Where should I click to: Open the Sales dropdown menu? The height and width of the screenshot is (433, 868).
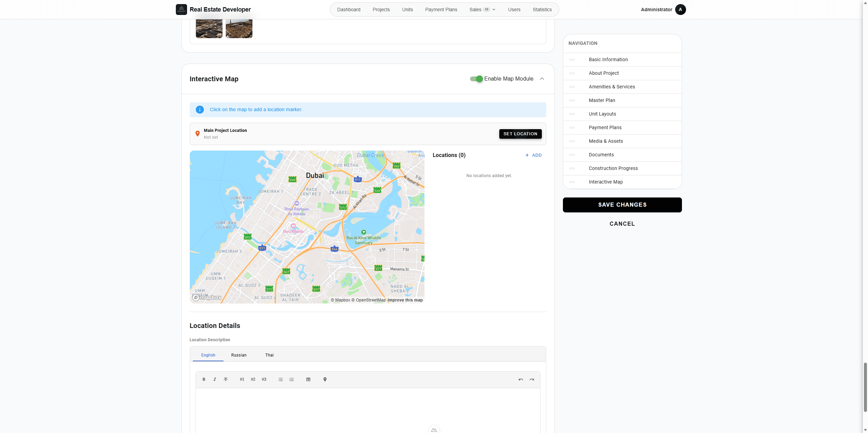click(x=482, y=10)
